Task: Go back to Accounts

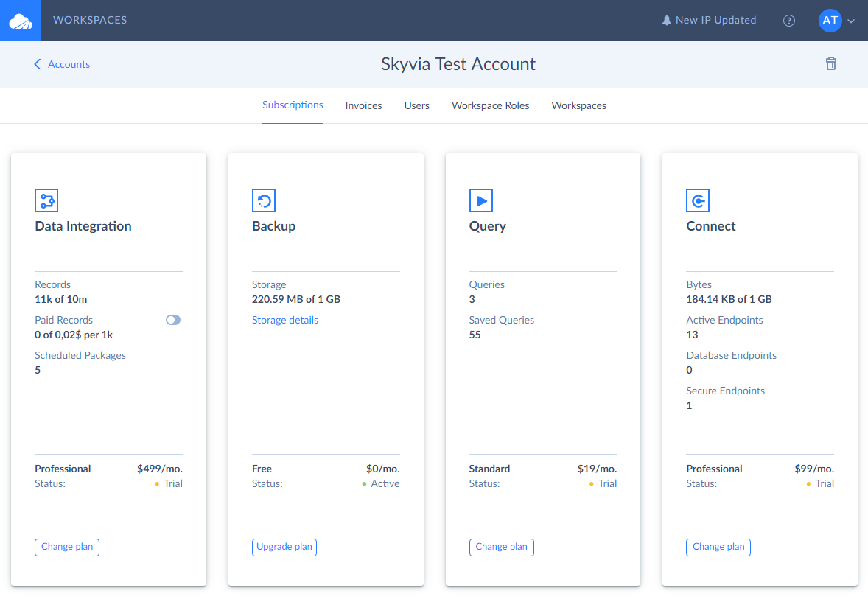Action: [69, 64]
